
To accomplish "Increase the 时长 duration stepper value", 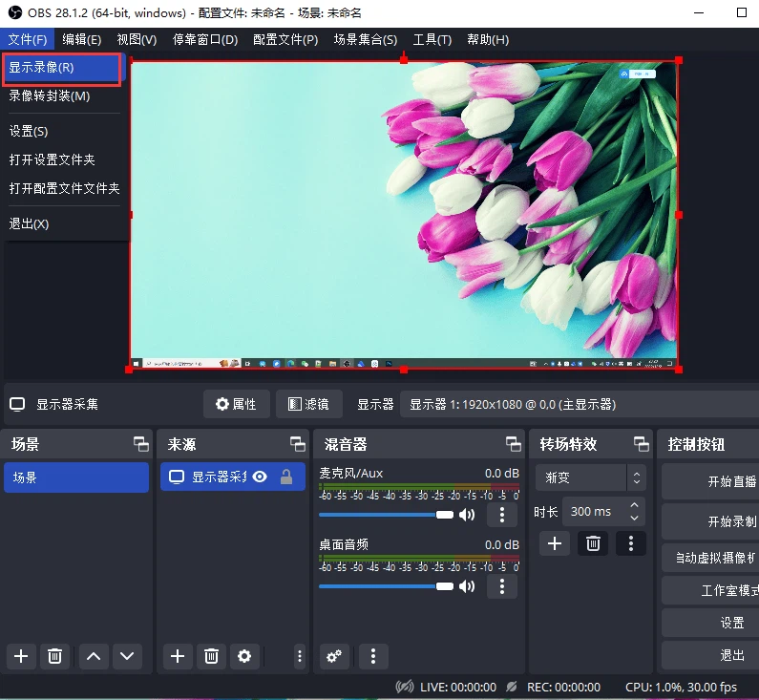I will point(635,505).
